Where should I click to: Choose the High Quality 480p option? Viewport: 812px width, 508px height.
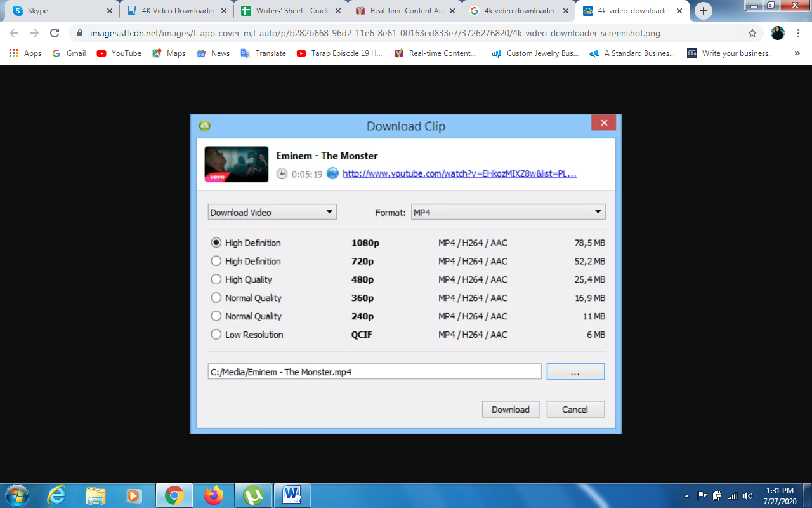pos(216,279)
